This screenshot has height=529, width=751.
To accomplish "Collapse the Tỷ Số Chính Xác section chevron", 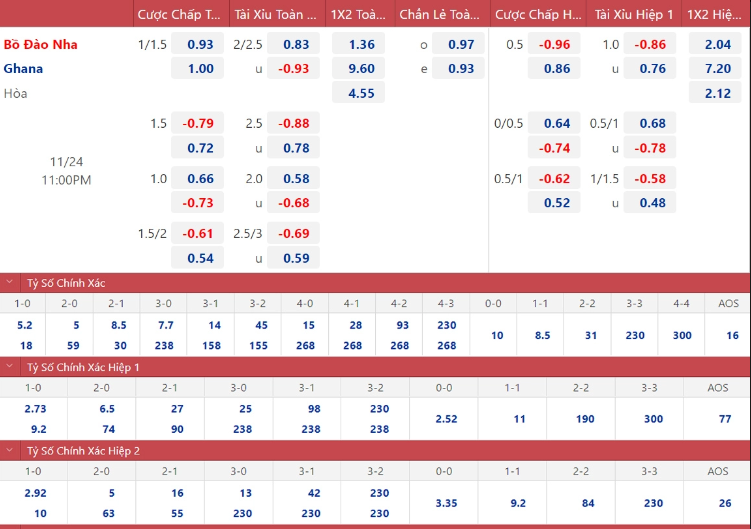I will point(10,283).
